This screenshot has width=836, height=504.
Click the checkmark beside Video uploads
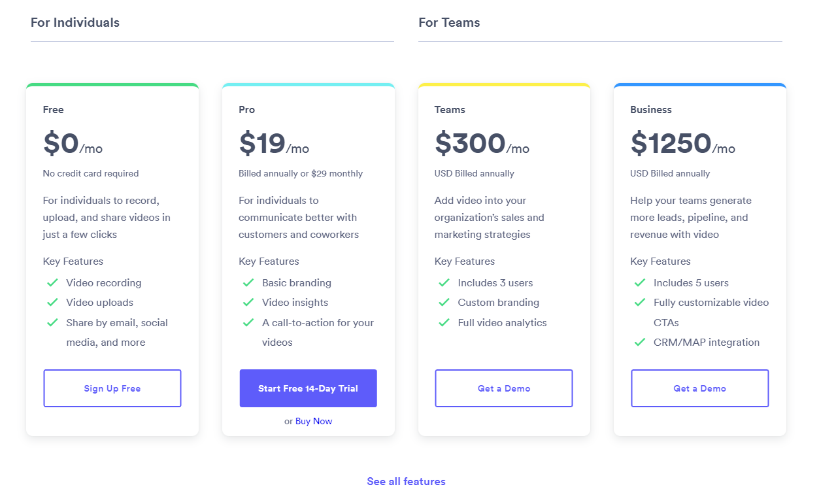pos(52,303)
